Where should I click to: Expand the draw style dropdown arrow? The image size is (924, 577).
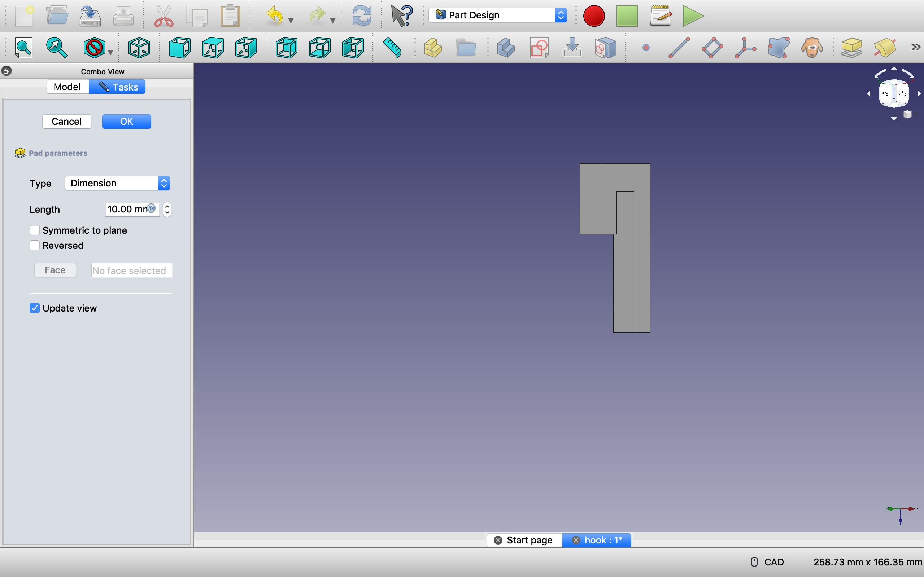pyautogui.click(x=111, y=53)
